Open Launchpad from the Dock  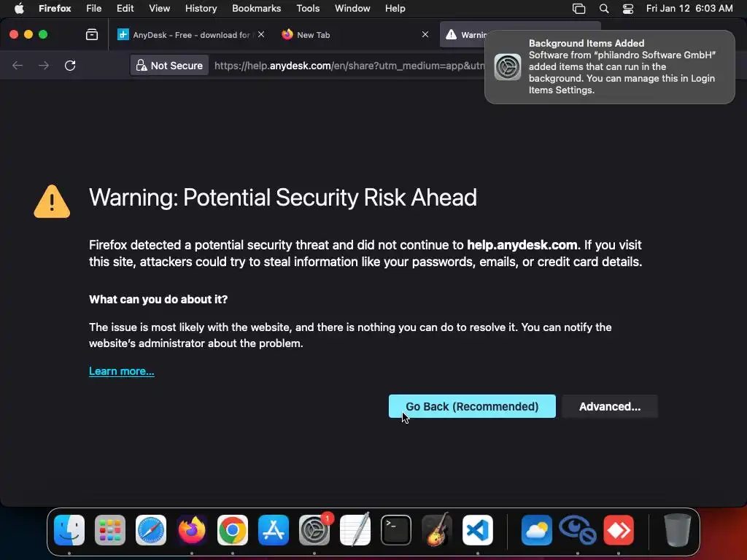tap(110, 530)
